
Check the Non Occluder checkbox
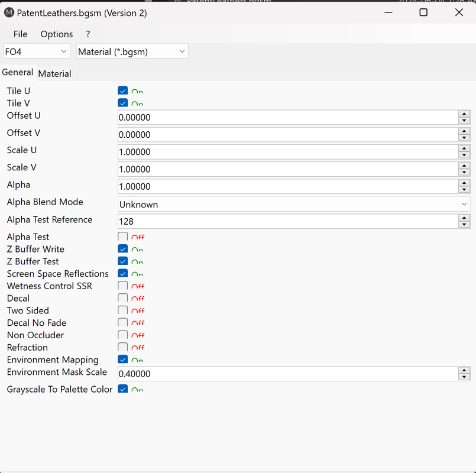pyautogui.click(x=122, y=335)
